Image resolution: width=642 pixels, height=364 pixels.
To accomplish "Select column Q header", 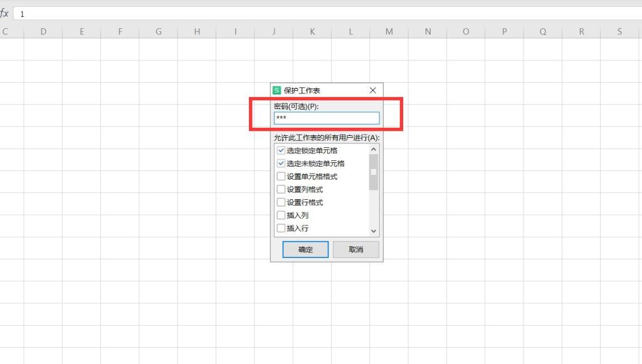I will pyautogui.click(x=543, y=31).
